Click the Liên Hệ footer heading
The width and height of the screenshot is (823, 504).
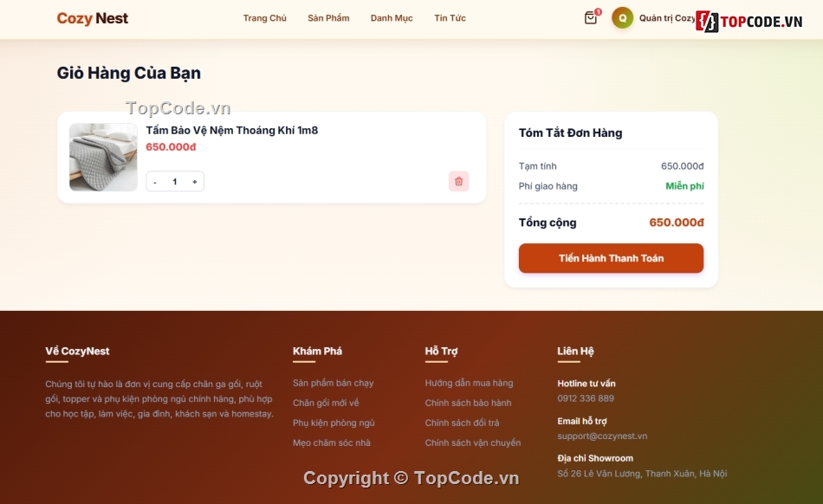575,351
